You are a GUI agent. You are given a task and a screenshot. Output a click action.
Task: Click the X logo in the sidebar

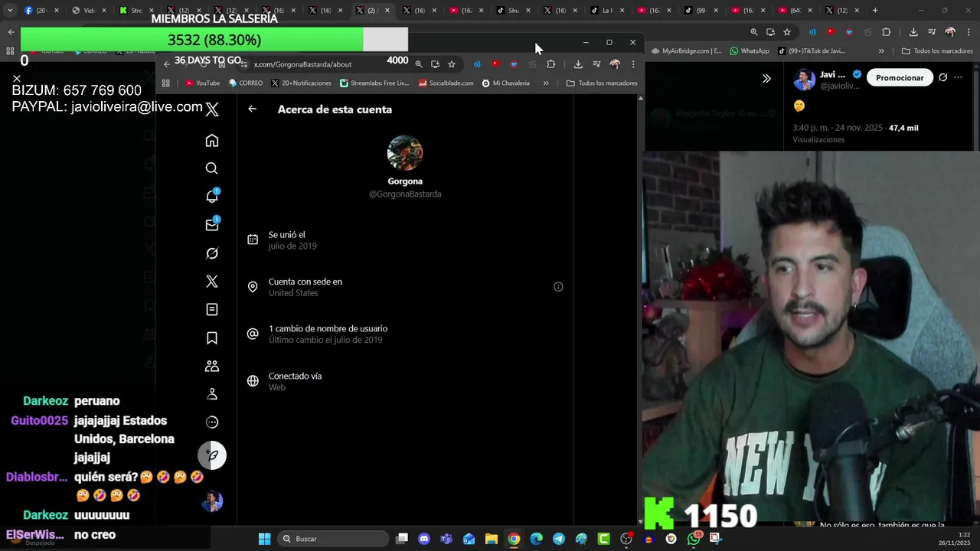(x=212, y=109)
